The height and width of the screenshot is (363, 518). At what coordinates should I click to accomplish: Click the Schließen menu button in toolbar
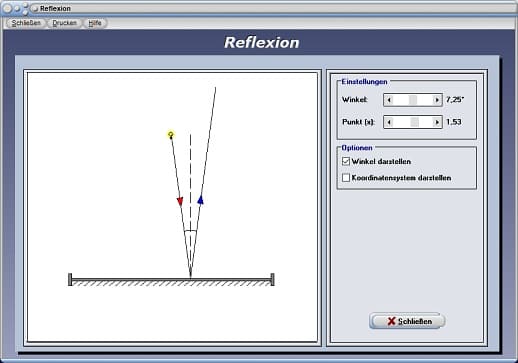[26, 23]
